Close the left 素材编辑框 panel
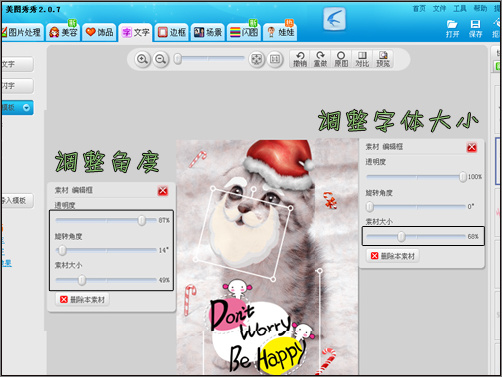This screenshot has width=502, height=377. pyautogui.click(x=163, y=191)
